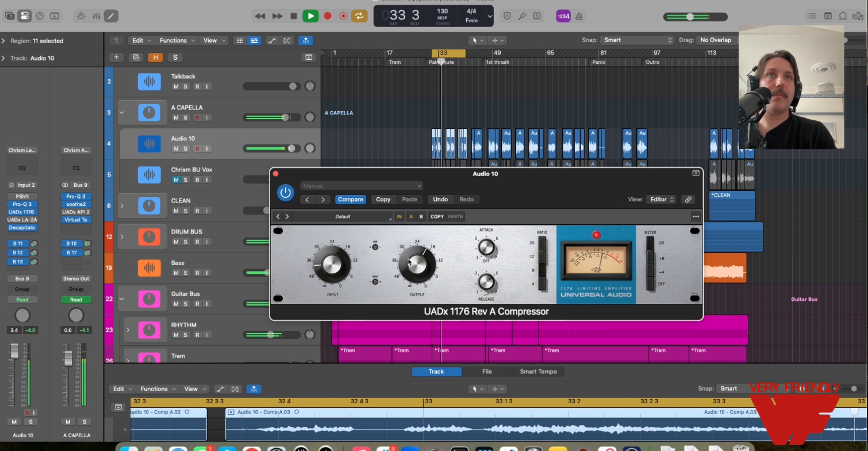Viewport: 868px width, 451px height.
Task: Select the UAD preset A slot
Action: (410, 217)
